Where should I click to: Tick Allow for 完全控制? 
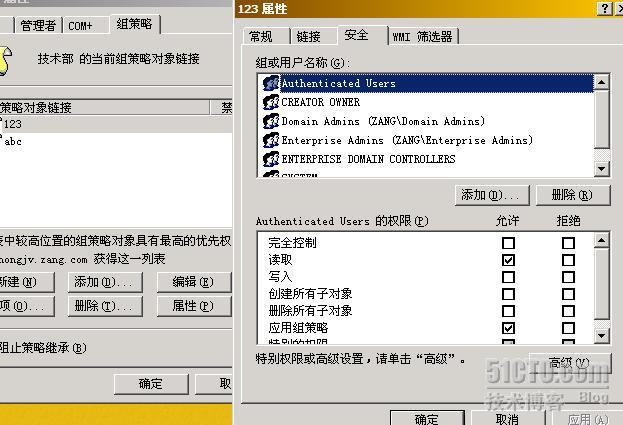(x=508, y=243)
